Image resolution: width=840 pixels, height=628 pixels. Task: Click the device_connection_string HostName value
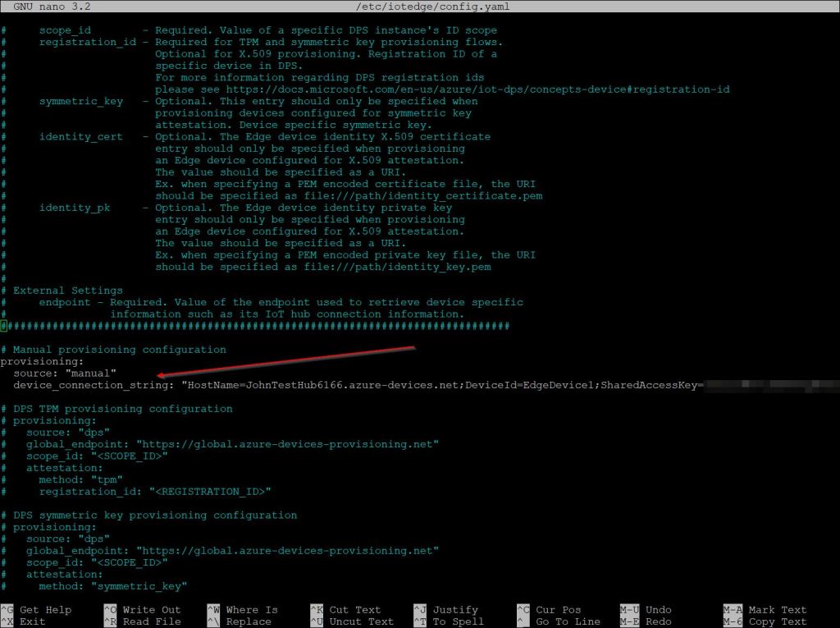tap(320, 385)
